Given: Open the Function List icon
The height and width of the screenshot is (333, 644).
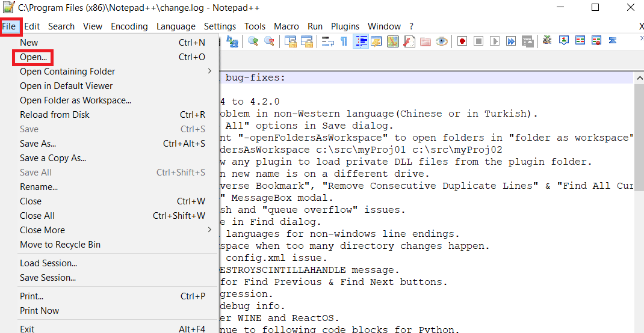Looking at the screenshot, I should [x=409, y=41].
